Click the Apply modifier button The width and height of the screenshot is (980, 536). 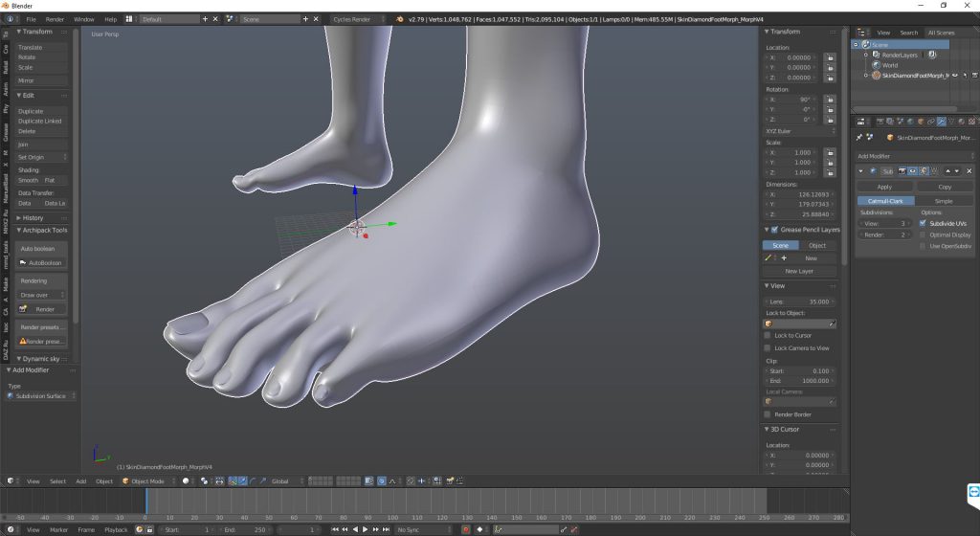(884, 187)
